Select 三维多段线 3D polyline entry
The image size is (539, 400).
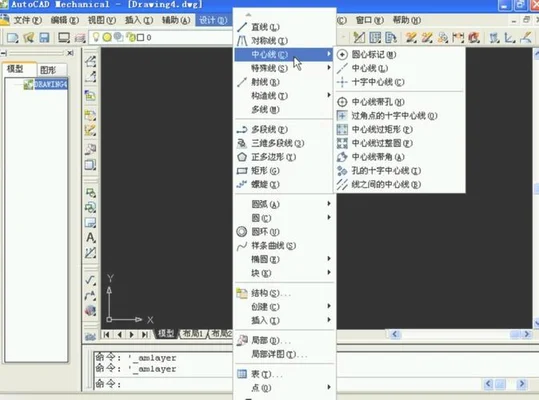tap(284, 143)
